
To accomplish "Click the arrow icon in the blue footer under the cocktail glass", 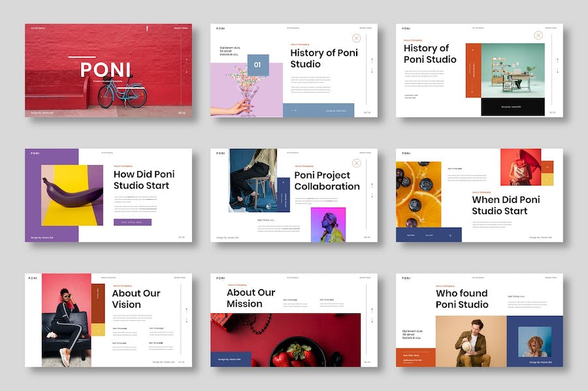I will pyautogui.click(x=294, y=110).
